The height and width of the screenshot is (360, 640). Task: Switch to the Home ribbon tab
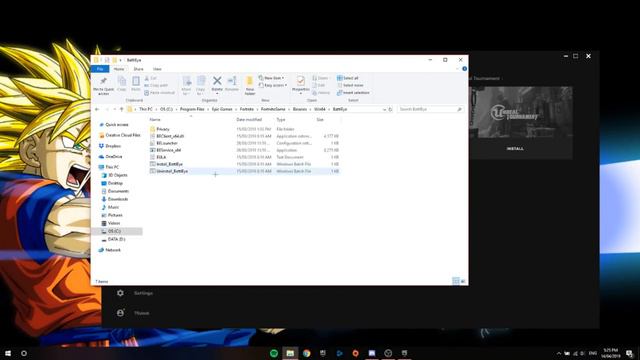click(x=119, y=69)
